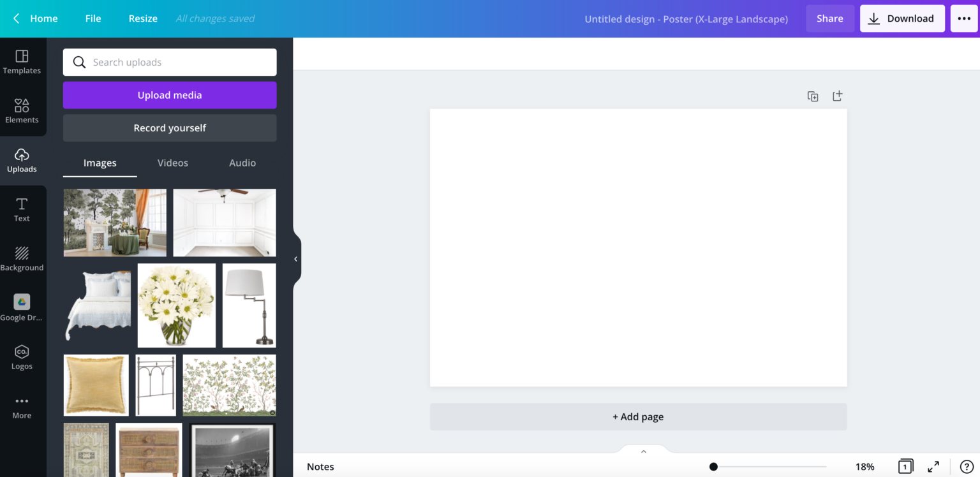This screenshot has height=477, width=980.
Task: Click the Download button
Action: point(902,18)
